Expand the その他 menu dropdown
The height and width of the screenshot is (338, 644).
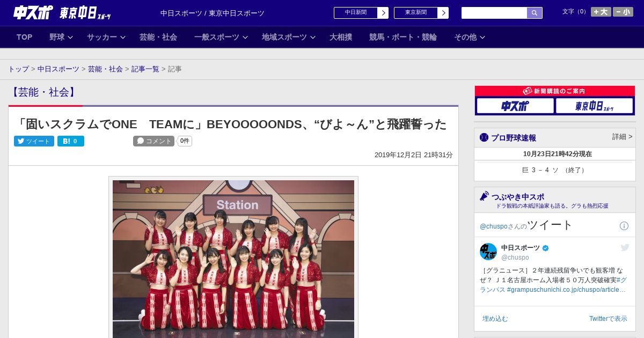[x=469, y=37]
